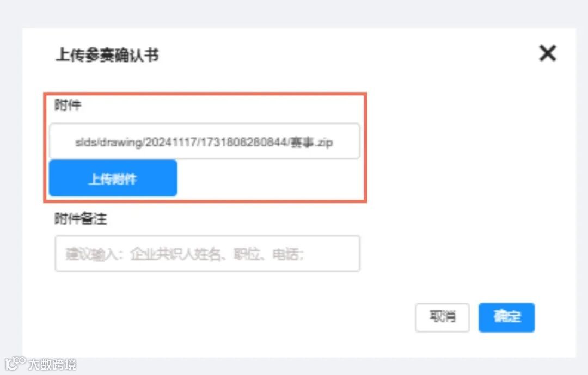
Task: Cancel the dialog using the 取消 button
Action: (442, 317)
